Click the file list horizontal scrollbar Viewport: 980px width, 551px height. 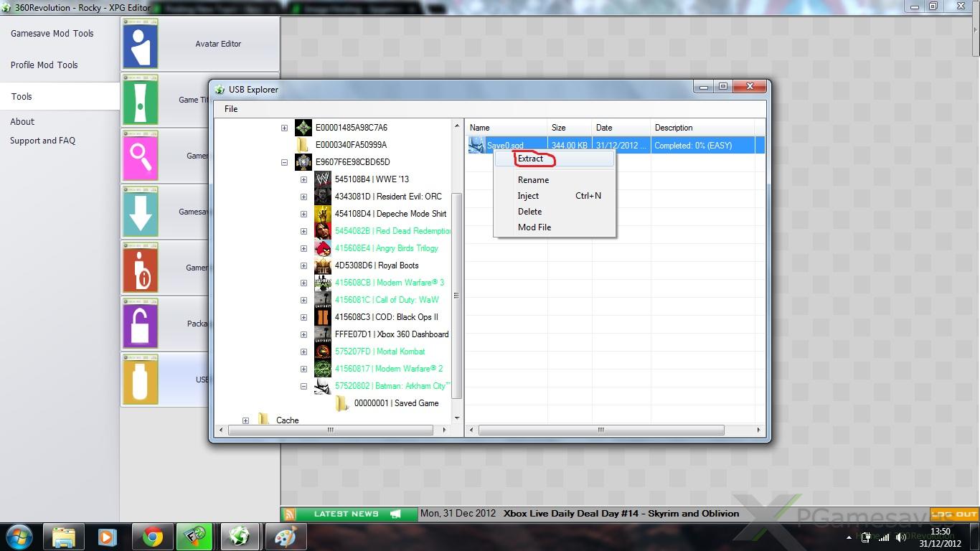(601, 430)
